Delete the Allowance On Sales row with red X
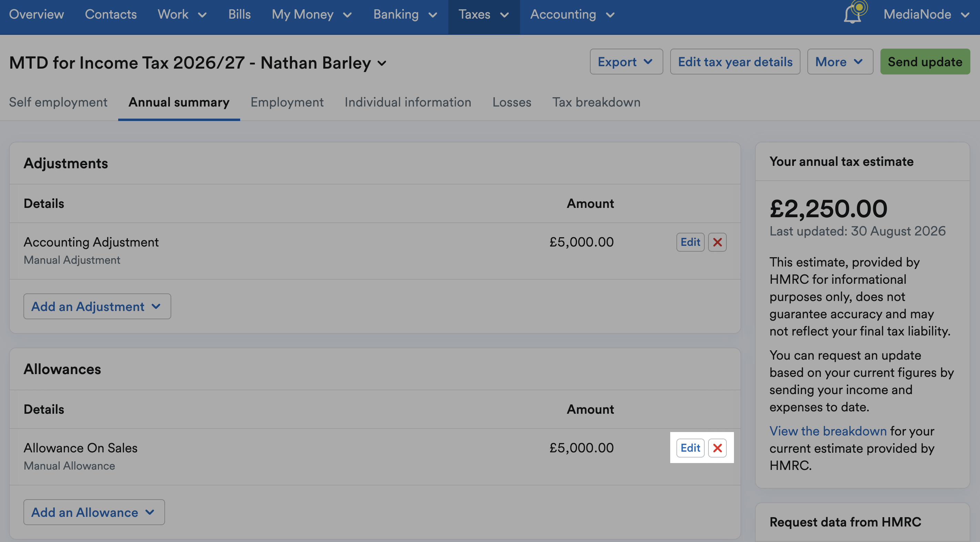The width and height of the screenshot is (980, 542). click(717, 448)
